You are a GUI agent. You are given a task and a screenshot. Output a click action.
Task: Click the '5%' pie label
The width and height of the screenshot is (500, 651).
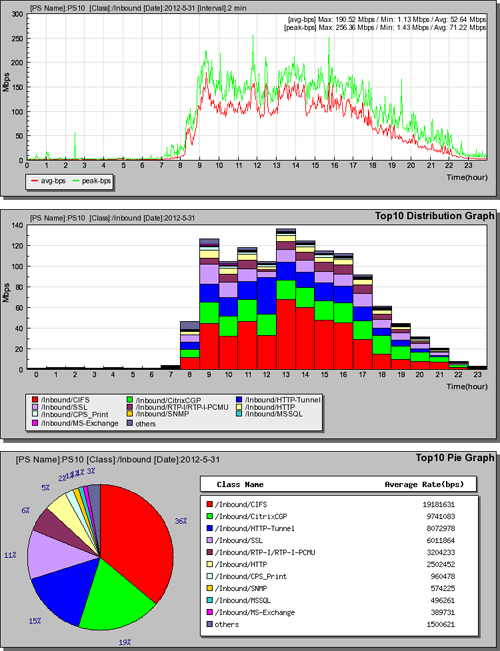pyautogui.click(x=46, y=488)
